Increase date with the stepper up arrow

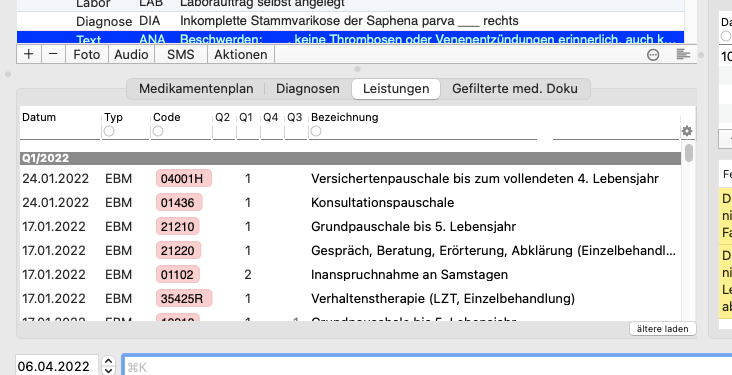(108, 361)
